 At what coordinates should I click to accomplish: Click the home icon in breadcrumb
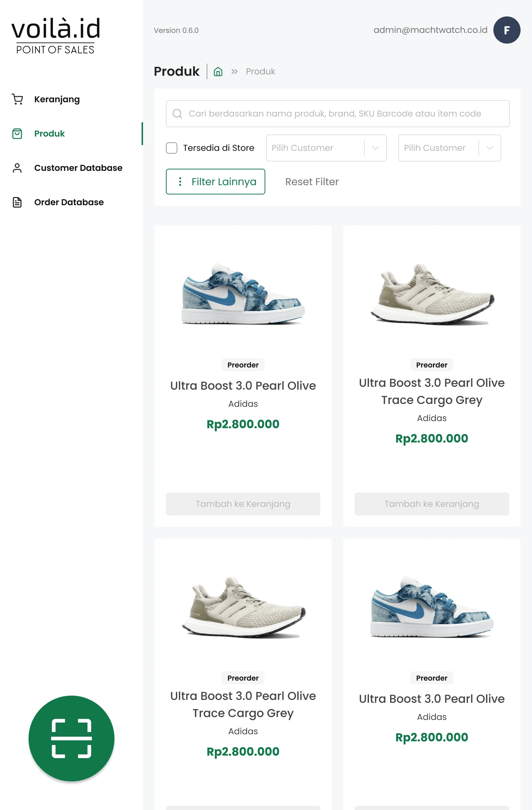pos(218,72)
